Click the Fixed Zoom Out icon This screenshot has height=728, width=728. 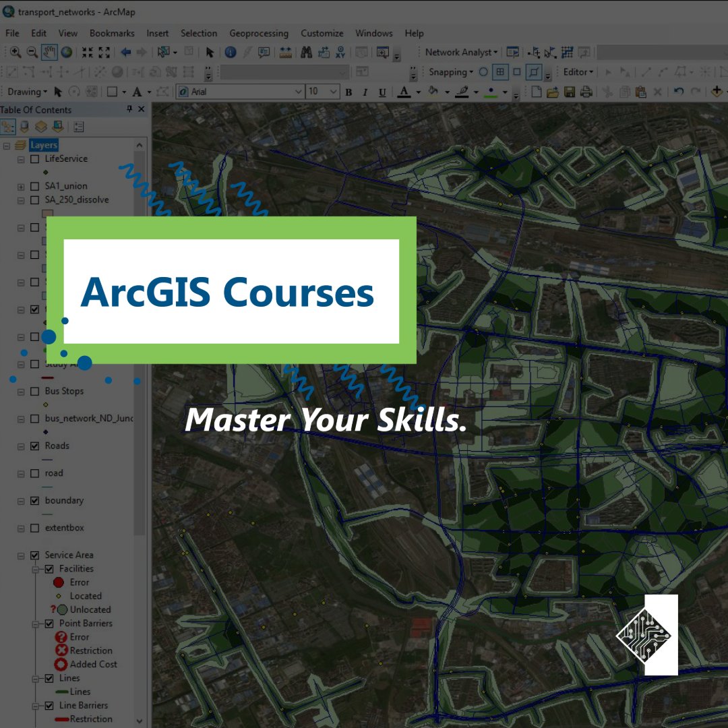pyautogui.click(x=104, y=52)
